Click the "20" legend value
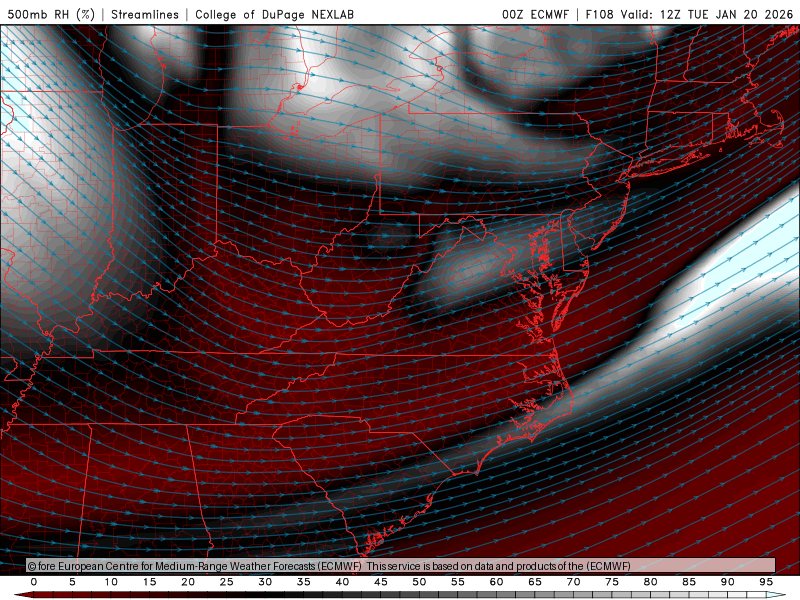Screen dimensions: 800x600 coord(188,582)
